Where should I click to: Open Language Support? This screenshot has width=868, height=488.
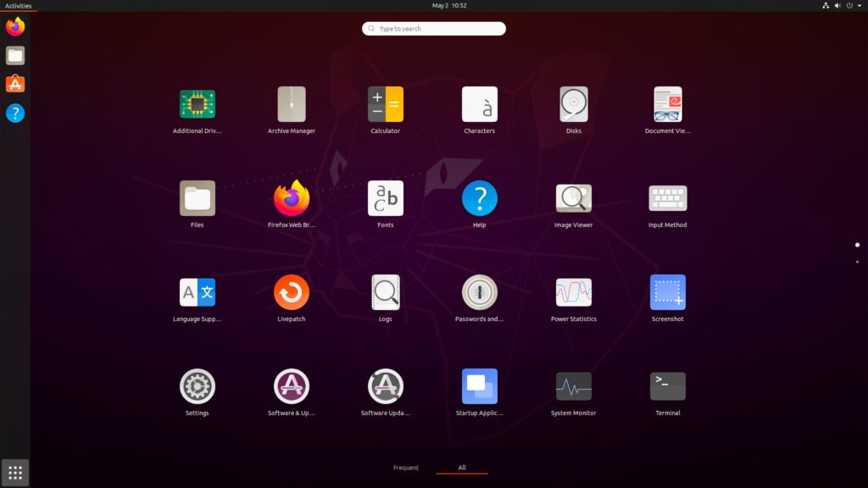point(197,292)
